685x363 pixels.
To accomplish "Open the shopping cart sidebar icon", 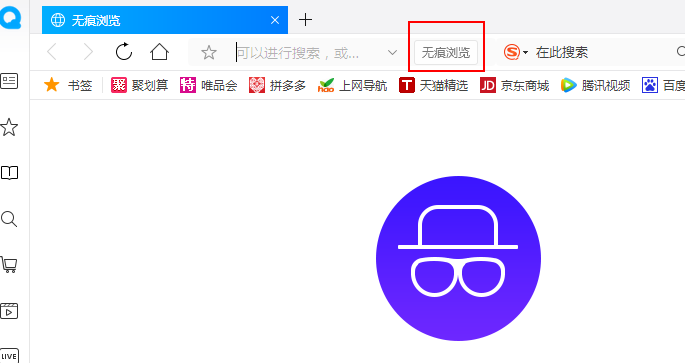I will click(9, 265).
